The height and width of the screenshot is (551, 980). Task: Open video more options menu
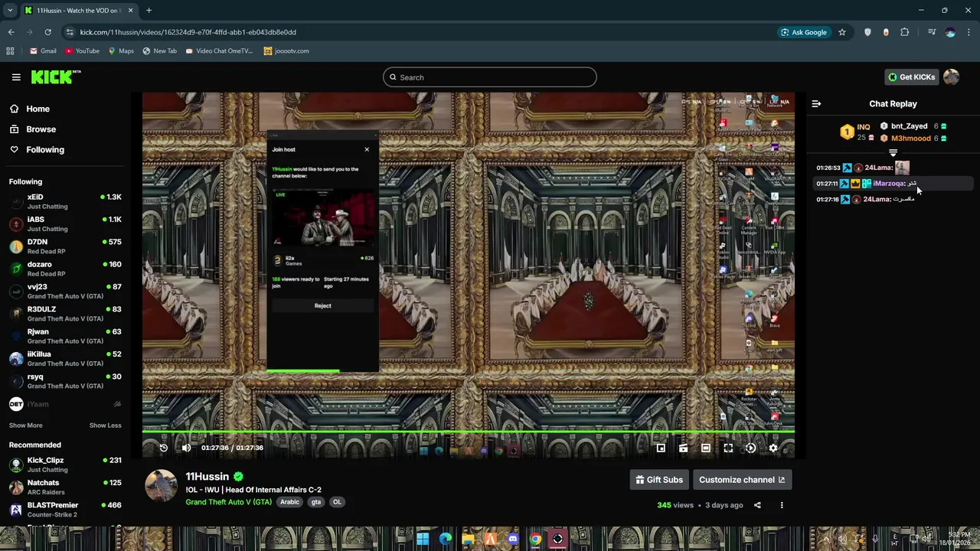(782, 505)
